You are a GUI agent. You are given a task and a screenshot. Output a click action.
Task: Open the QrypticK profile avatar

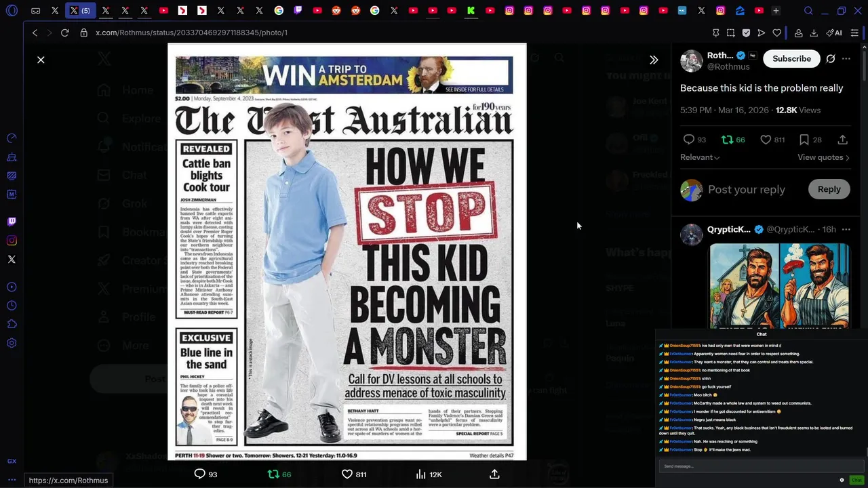tap(691, 235)
